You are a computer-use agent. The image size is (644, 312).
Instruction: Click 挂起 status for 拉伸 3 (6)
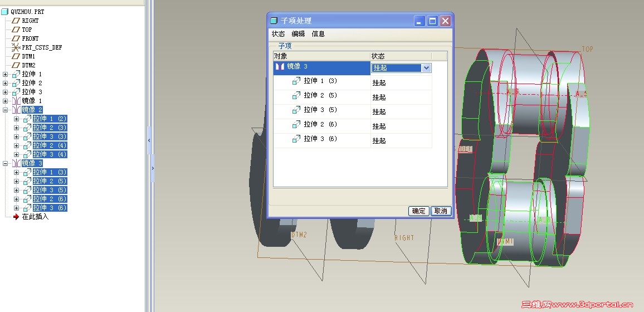click(379, 141)
